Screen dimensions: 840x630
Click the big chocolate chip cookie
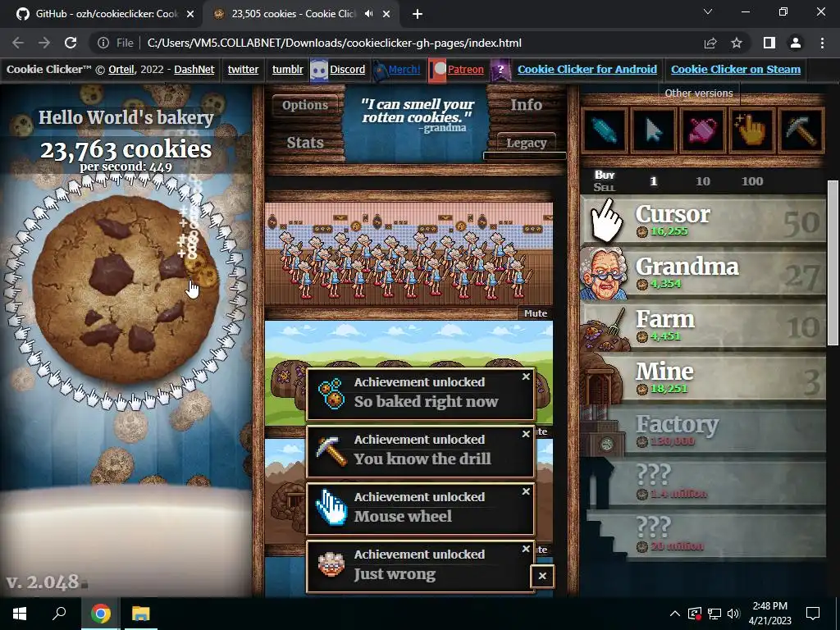pyautogui.click(x=126, y=290)
